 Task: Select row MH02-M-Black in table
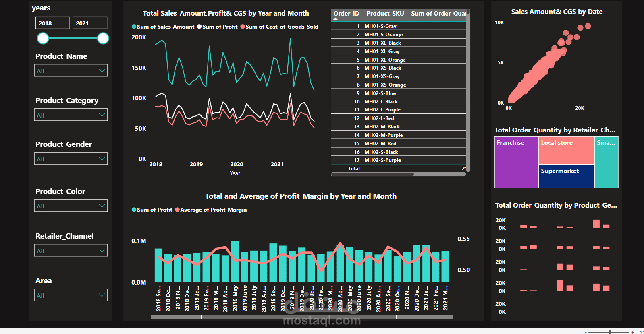point(398,127)
